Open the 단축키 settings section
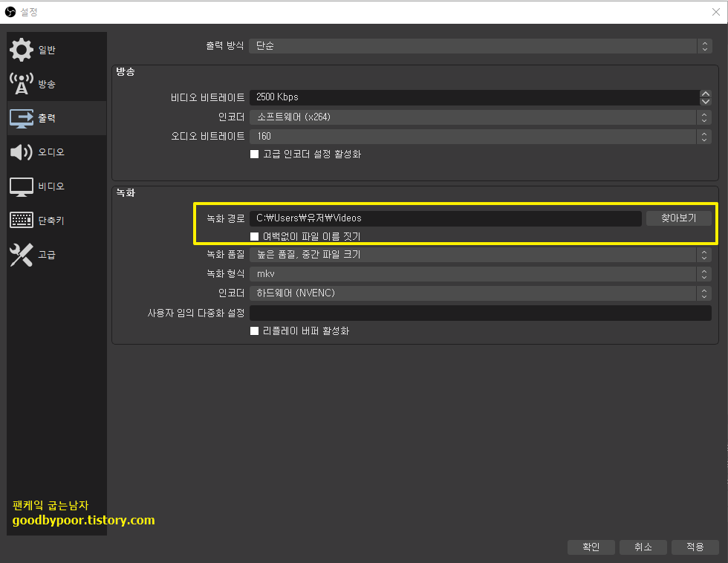The width and height of the screenshot is (728, 563). 56,221
